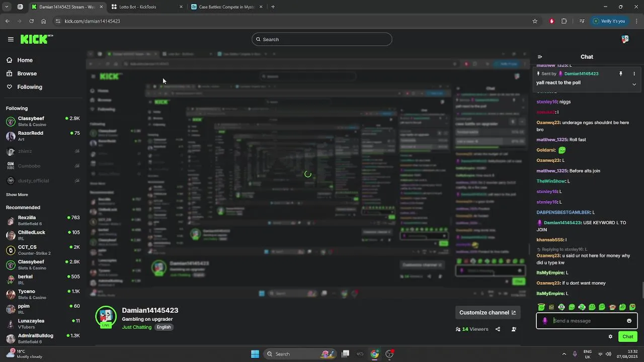Open offline channel zhimz

pos(43,151)
